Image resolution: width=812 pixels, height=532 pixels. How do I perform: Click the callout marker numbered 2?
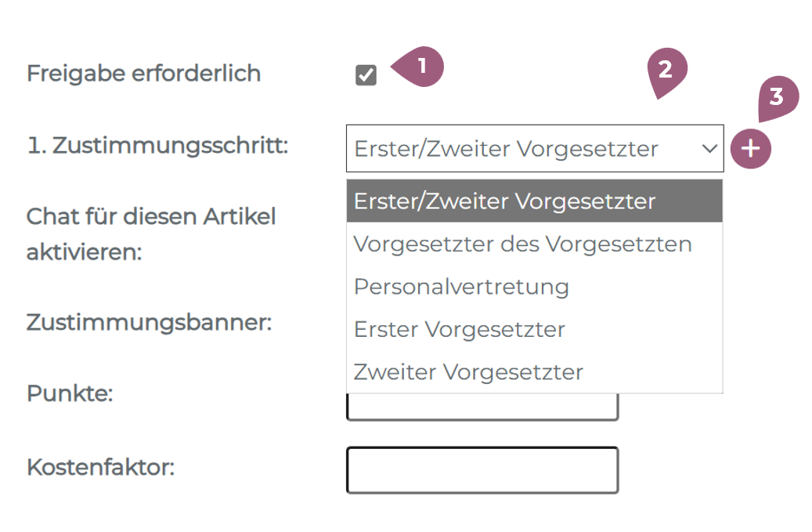pos(666,71)
